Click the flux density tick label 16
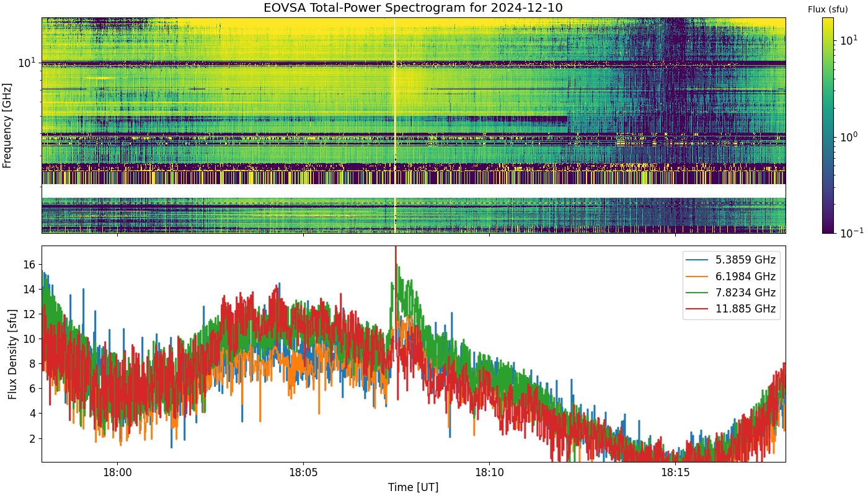The image size is (868, 496). pos(30,264)
